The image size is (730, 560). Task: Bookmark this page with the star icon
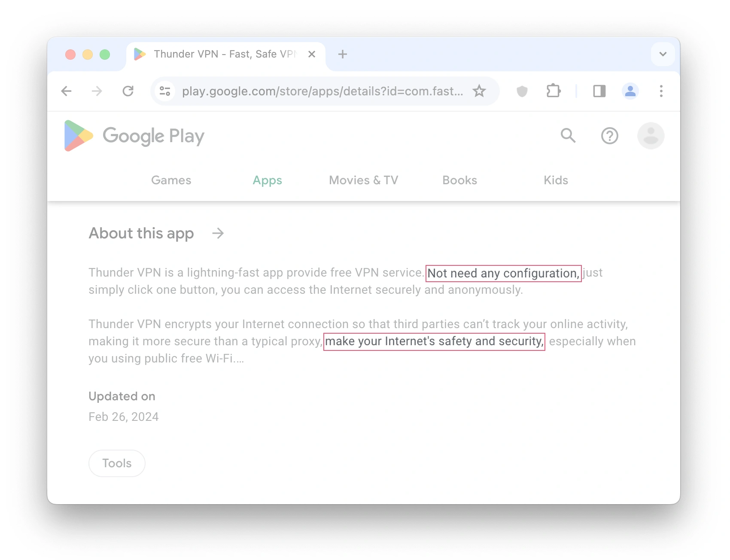[x=479, y=91]
